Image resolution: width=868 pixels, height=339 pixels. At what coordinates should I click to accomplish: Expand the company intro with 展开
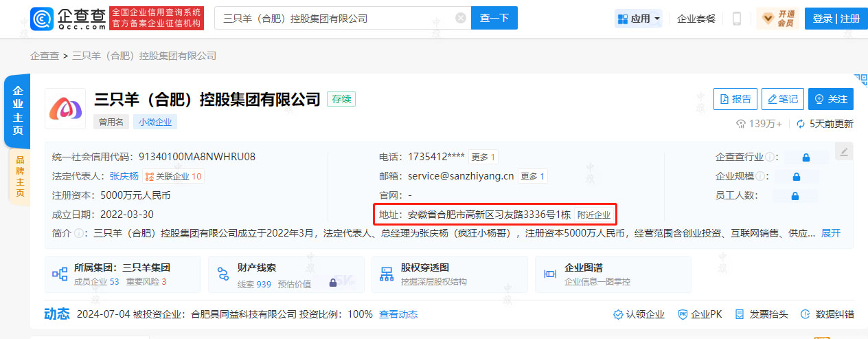click(831, 233)
